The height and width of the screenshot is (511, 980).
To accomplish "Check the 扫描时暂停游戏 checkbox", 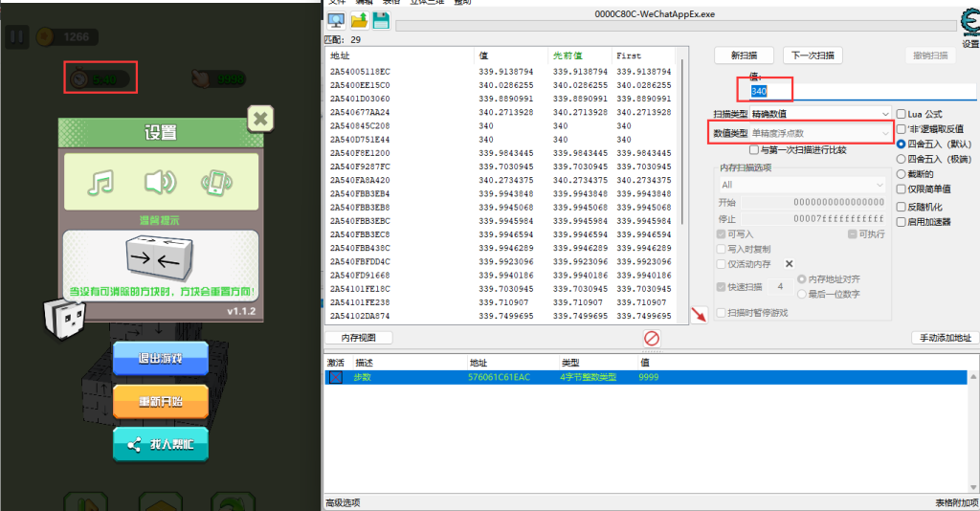I will point(722,312).
